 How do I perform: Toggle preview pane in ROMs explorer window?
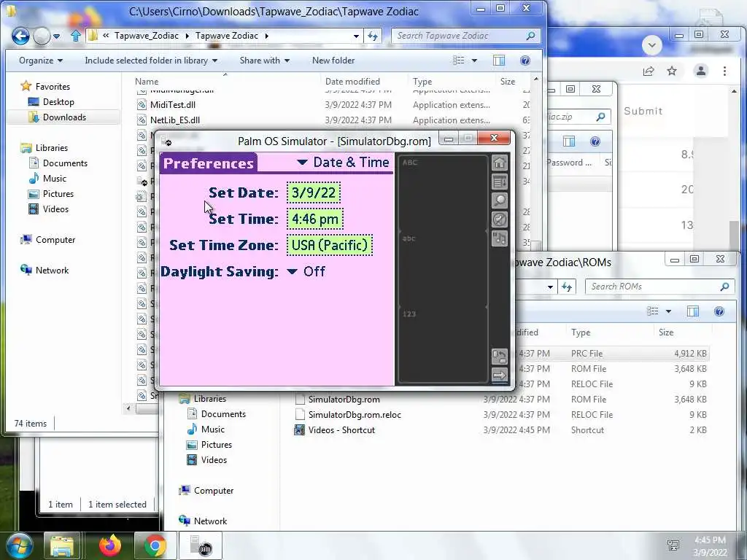point(693,311)
